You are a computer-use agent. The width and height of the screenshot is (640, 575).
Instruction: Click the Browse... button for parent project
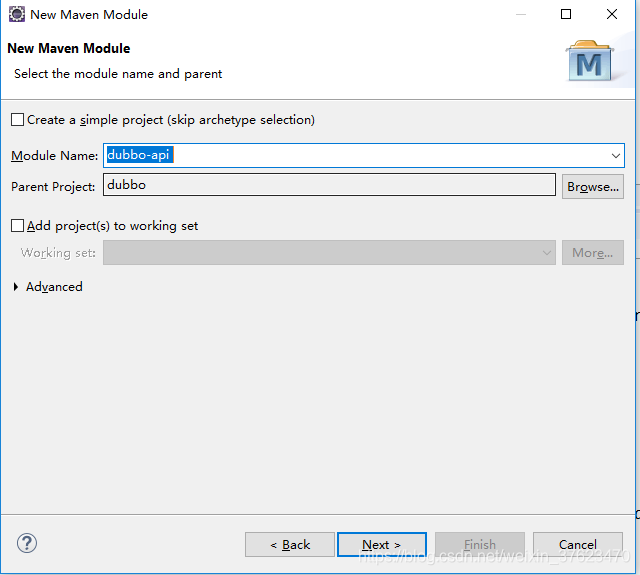(x=593, y=186)
